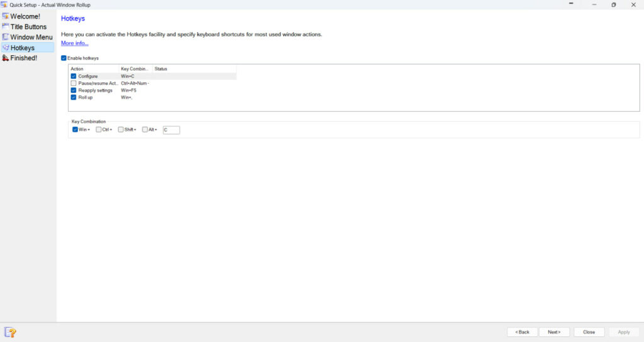Select the Configure action row text
This screenshot has width=644, height=342.
coord(88,76)
